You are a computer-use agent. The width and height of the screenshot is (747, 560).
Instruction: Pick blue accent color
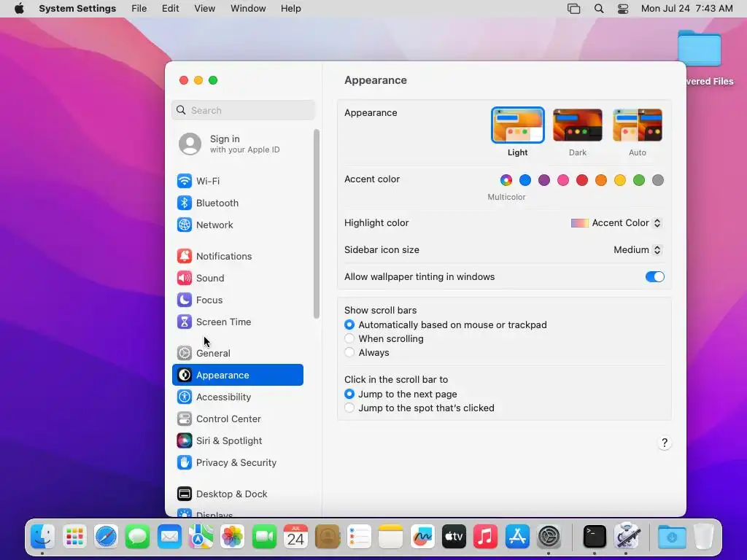(x=525, y=180)
